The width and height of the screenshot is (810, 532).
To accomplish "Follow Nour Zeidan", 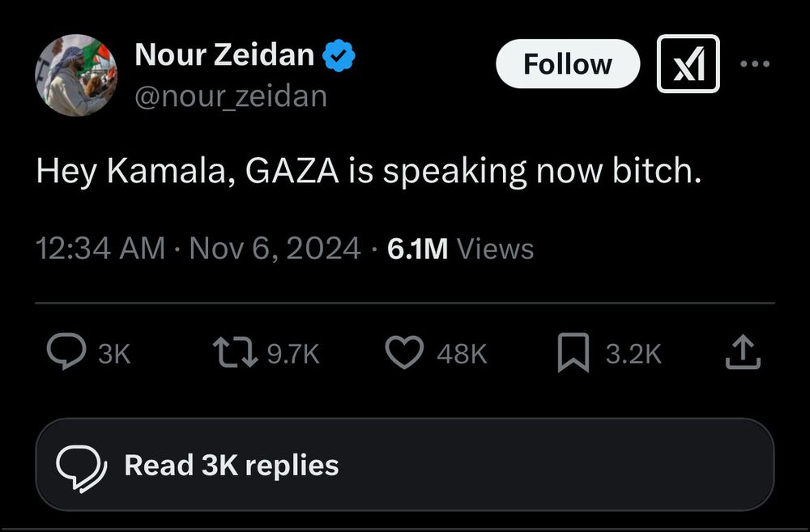I will tap(567, 64).
